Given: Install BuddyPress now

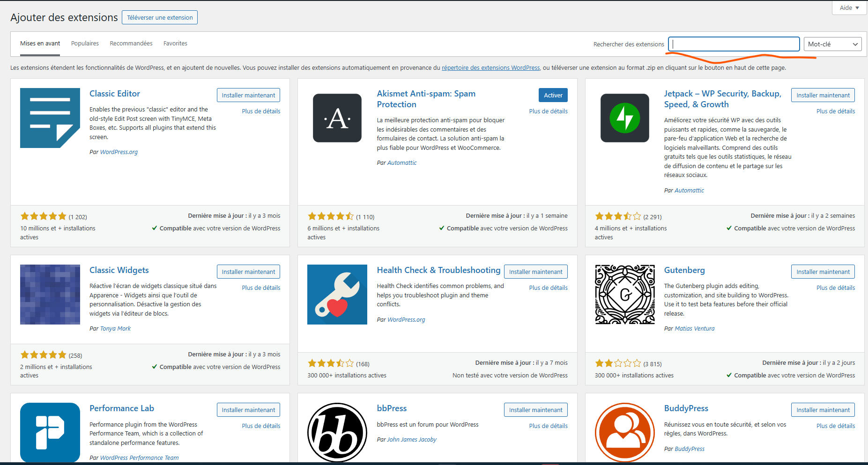Looking at the screenshot, I should click(x=823, y=410).
